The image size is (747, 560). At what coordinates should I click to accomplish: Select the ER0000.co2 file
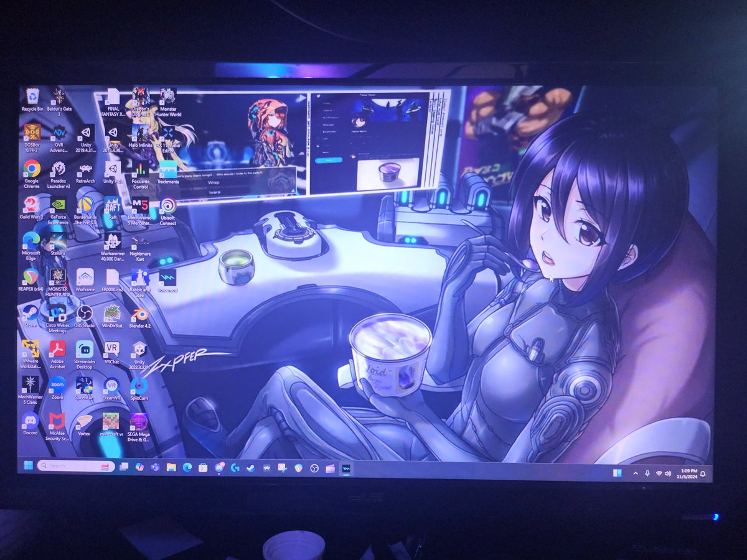[113, 280]
